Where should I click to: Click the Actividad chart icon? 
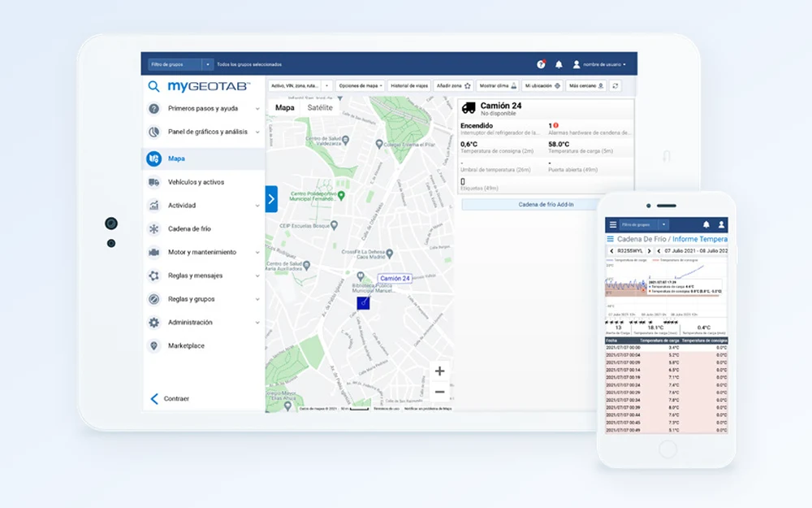[x=153, y=206]
